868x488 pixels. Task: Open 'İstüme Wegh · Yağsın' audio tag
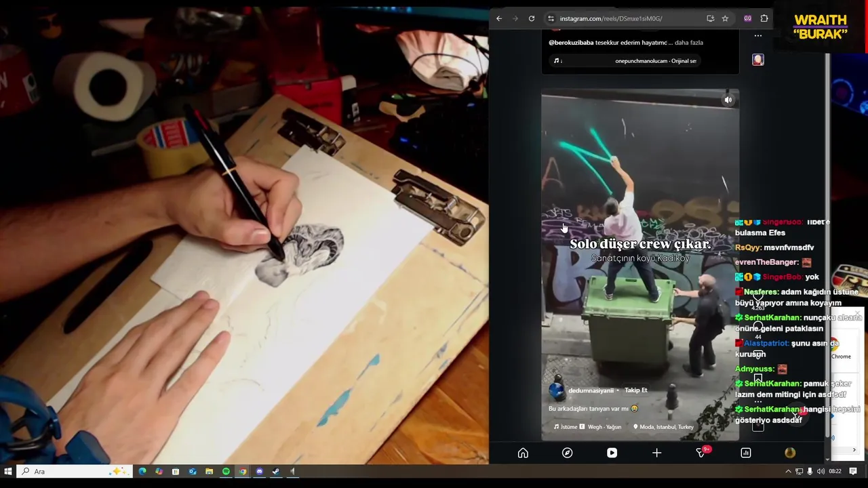click(587, 427)
